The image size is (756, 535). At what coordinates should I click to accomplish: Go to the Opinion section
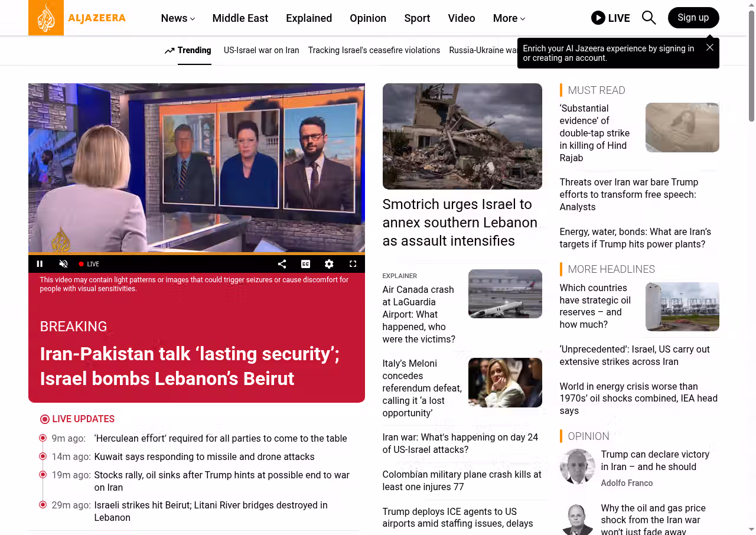tap(367, 18)
